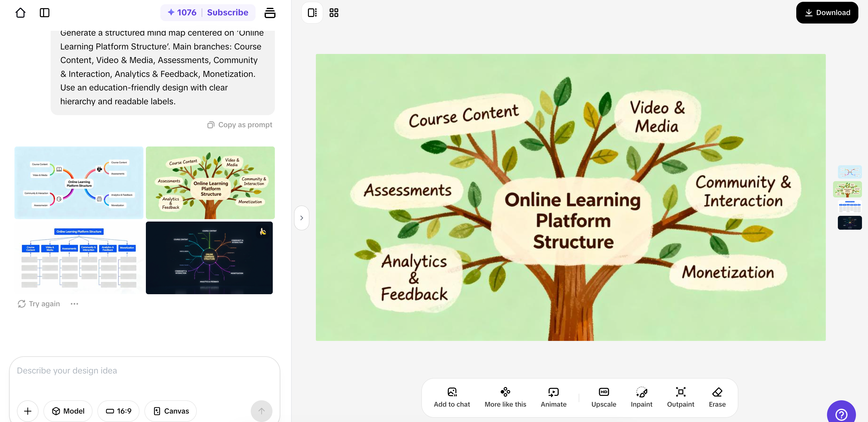Open the Outpaint tool
This screenshot has width=868, height=422.
680,397
